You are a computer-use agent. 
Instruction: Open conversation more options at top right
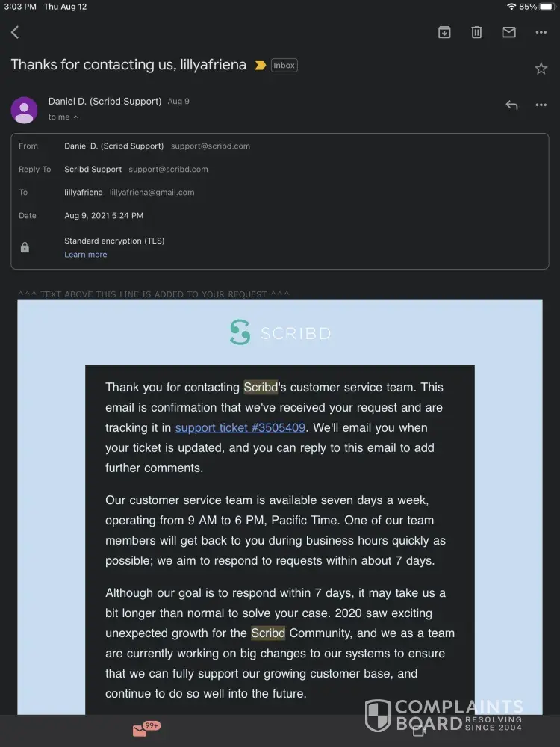(541, 32)
